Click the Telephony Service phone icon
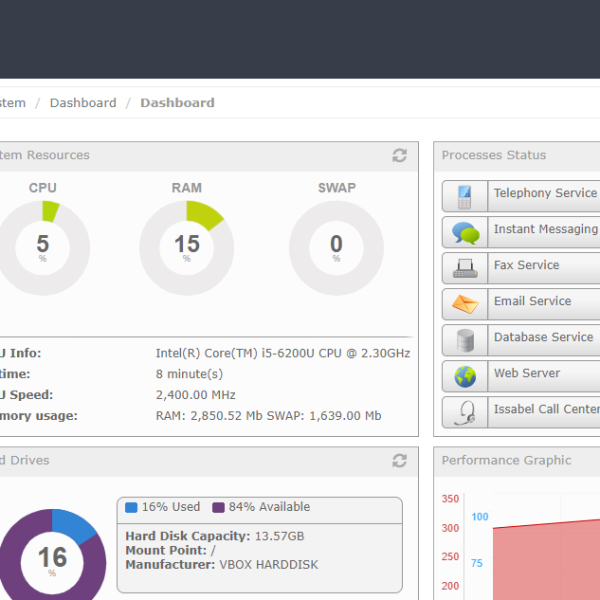This screenshot has height=600, width=600. (465, 196)
